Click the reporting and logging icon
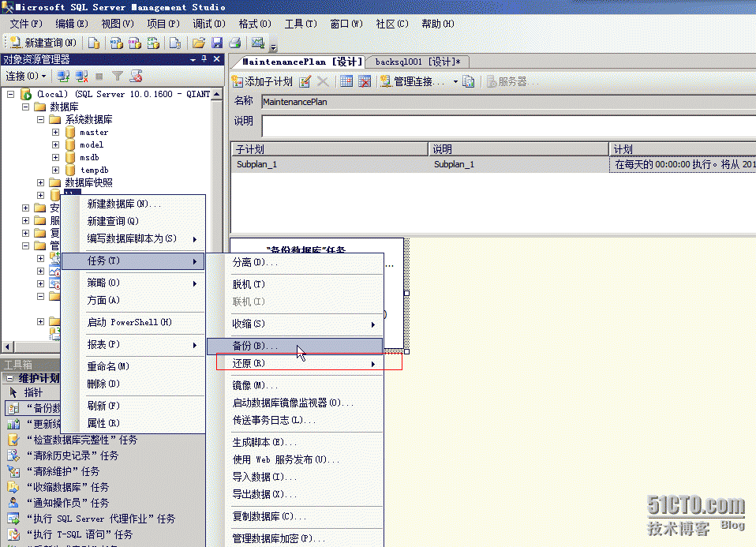This screenshot has height=547, width=756. coord(468,81)
